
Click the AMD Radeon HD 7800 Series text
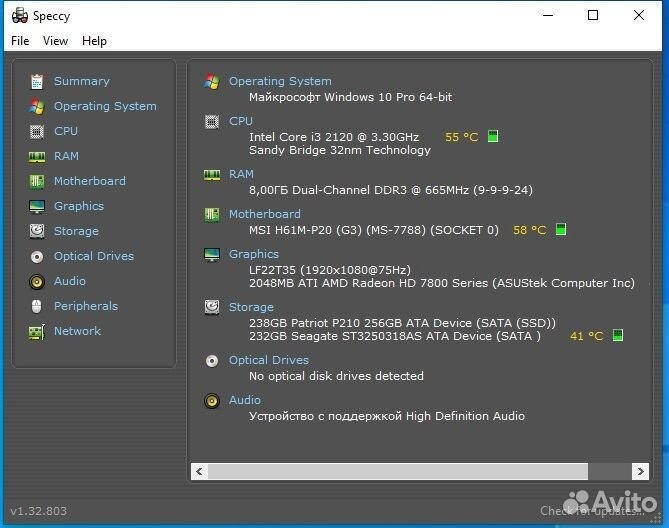coord(442,283)
